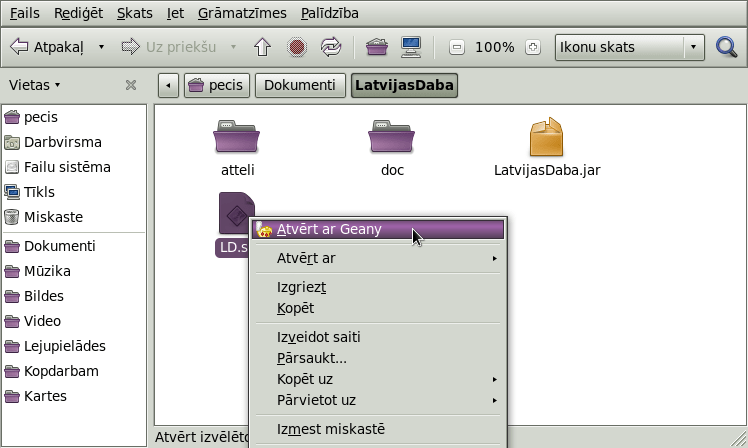The image size is (748, 448).
Task: Click the LatvijasDaba path button
Action: [x=405, y=85]
